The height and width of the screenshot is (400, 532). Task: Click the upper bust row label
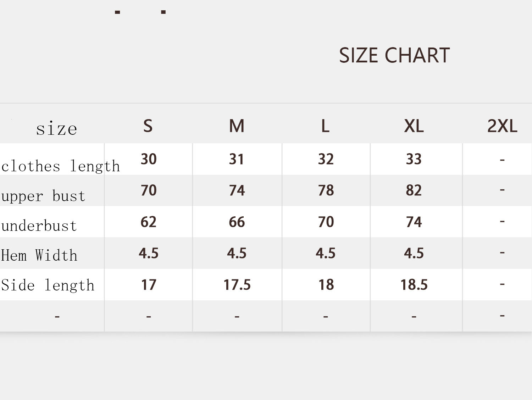pos(43,196)
